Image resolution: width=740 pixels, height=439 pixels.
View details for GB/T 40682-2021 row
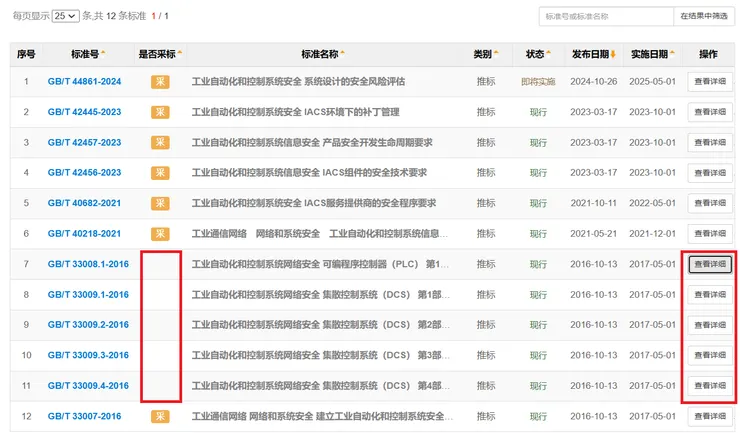(710, 203)
